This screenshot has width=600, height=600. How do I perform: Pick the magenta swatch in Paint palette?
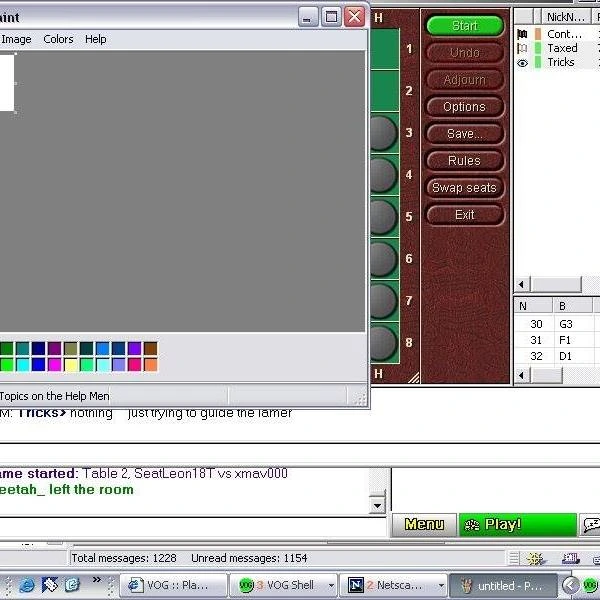(55, 365)
